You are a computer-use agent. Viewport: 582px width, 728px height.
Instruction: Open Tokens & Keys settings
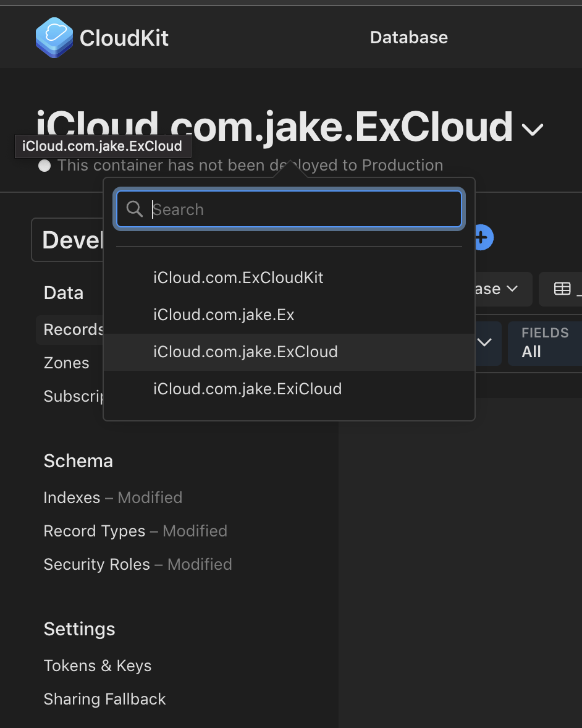pyautogui.click(x=98, y=666)
